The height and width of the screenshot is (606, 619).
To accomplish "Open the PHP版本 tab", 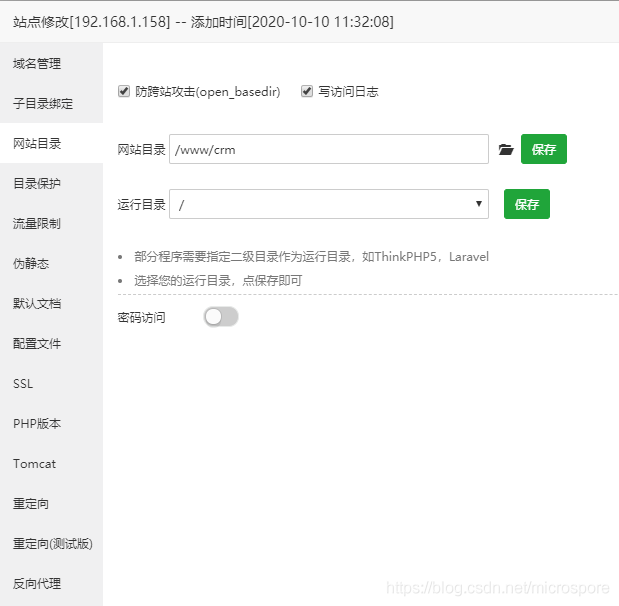I will click(x=51, y=424).
